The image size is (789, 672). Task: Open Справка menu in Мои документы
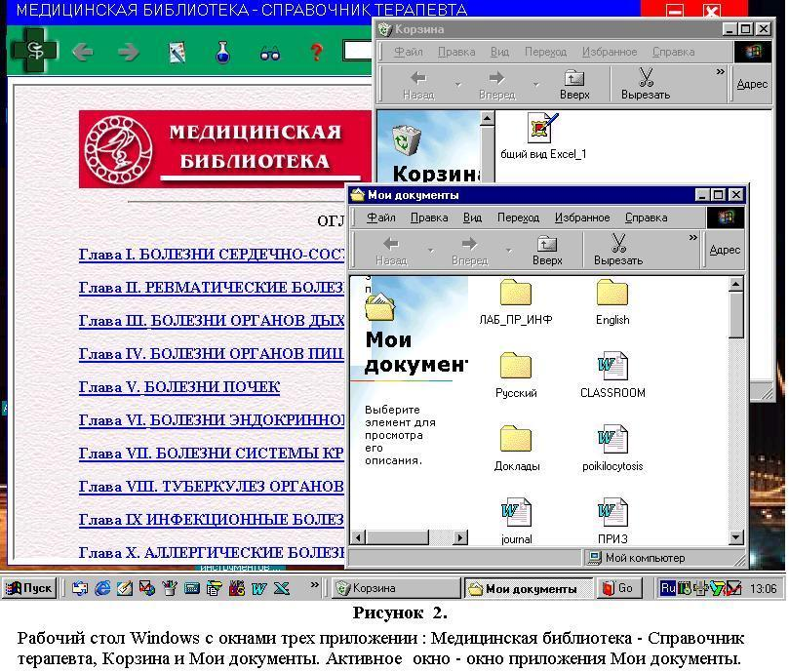pyautogui.click(x=646, y=217)
